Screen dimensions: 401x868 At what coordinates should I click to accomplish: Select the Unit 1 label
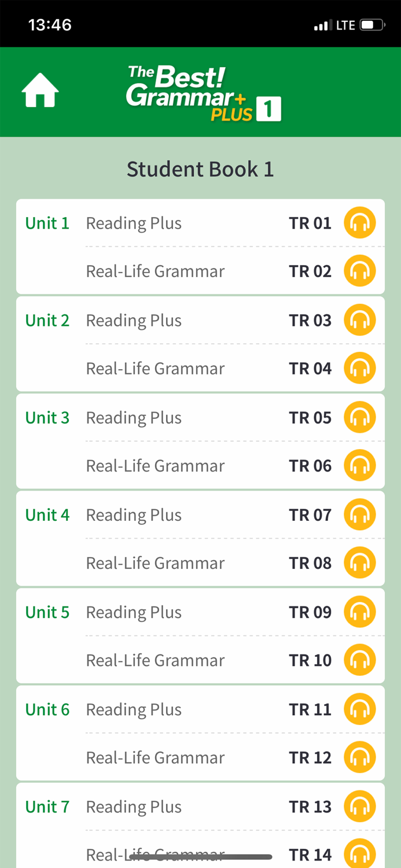[47, 222]
